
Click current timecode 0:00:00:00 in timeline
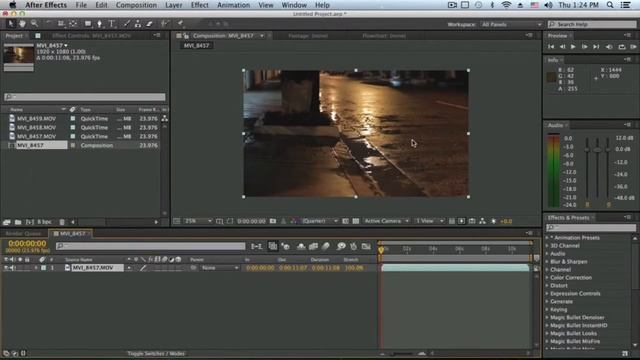27,243
